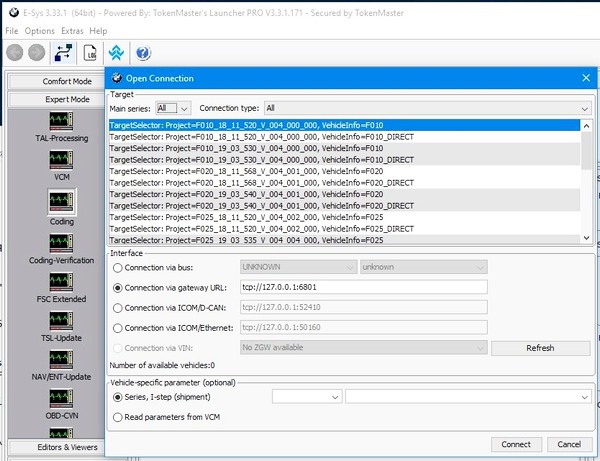
Task: Open the Coding module icon
Action: 61,201
